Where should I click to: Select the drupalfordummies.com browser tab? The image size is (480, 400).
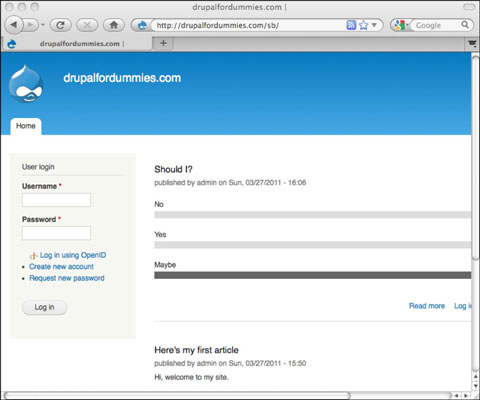coord(77,44)
